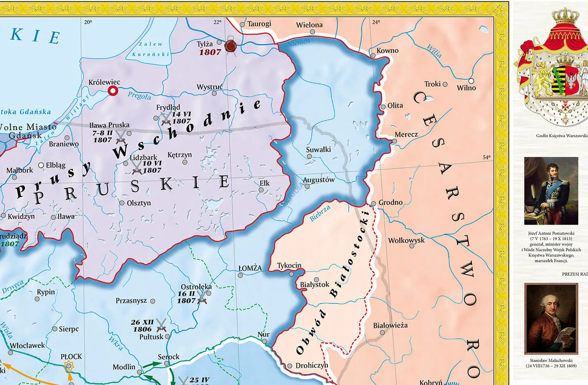Click the Sierpc label
Viewport: 588px width, 385px height.
(x=69, y=329)
